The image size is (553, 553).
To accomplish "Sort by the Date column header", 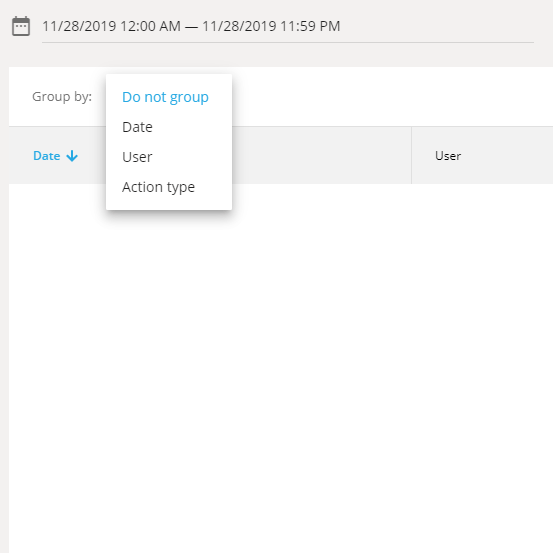I will 47,156.
